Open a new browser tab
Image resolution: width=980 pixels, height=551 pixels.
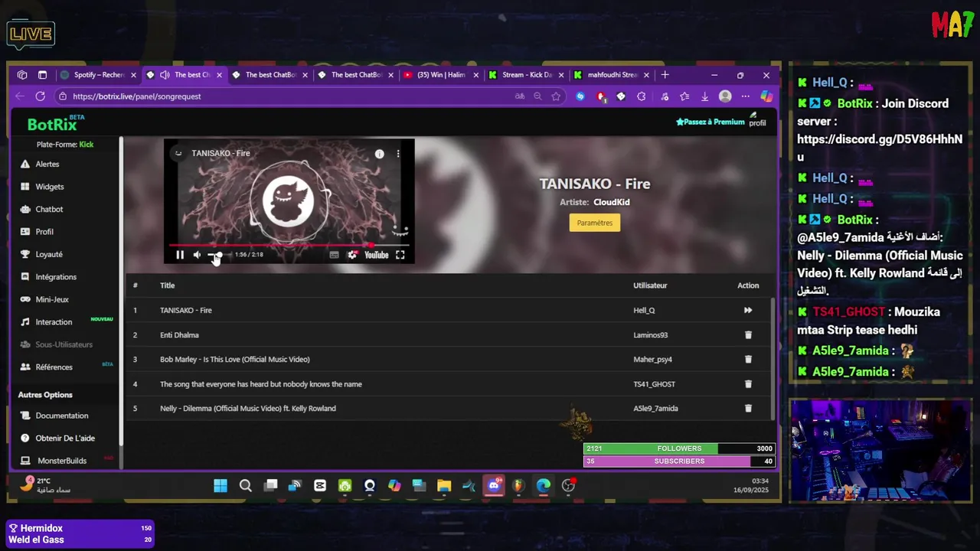[x=665, y=75]
